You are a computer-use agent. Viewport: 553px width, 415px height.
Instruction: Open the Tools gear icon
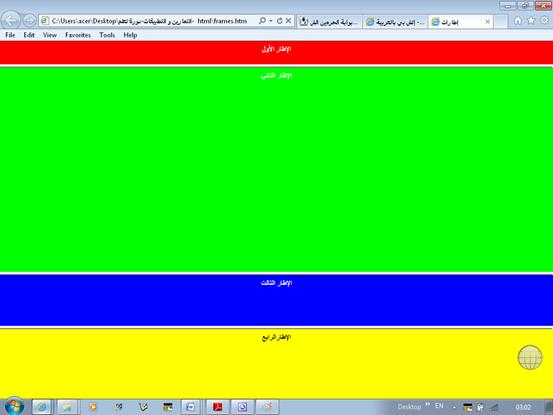pos(545,20)
